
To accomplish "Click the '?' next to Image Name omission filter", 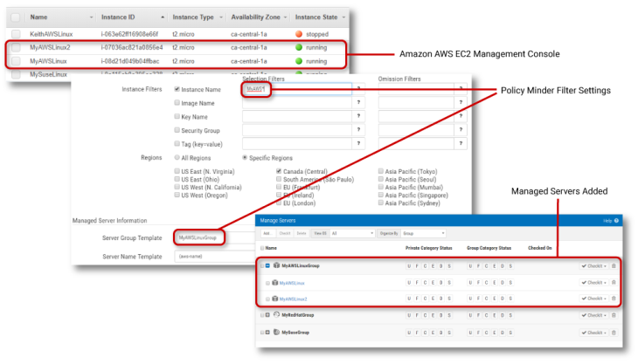I will pos(461,102).
